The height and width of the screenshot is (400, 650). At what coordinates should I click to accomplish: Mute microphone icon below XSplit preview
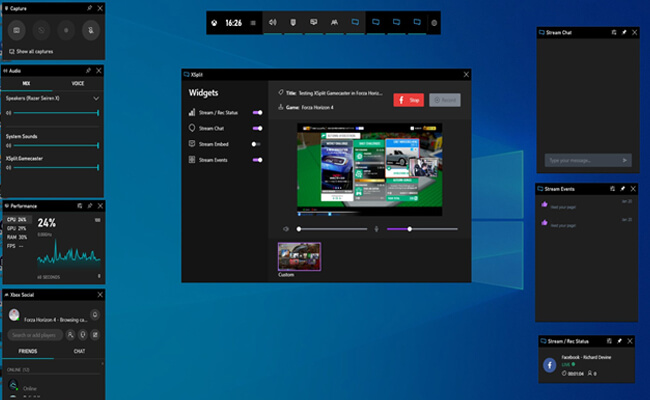click(x=376, y=229)
